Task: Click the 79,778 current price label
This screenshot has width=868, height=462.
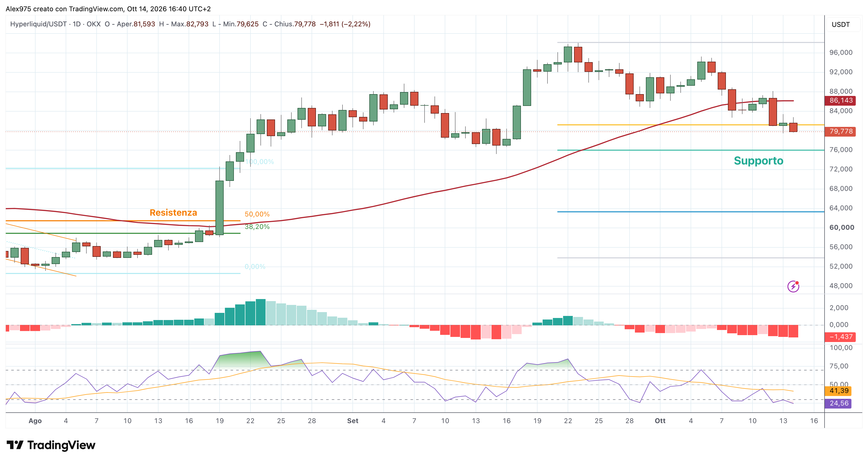Action: [x=841, y=131]
